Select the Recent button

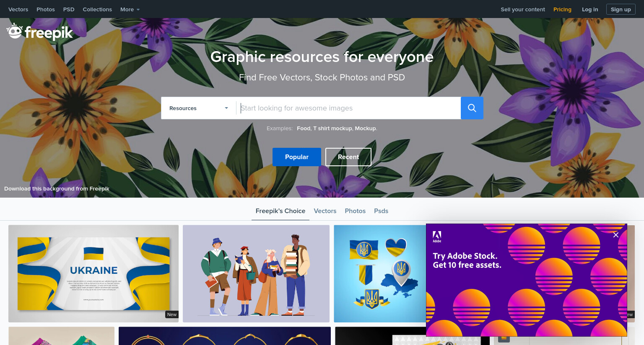coord(348,157)
